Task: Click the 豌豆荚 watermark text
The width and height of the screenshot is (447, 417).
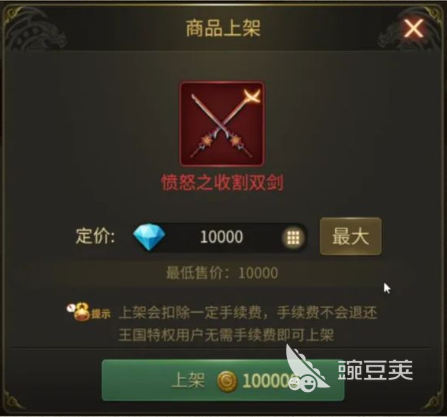Action: click(x=375, y=370)
